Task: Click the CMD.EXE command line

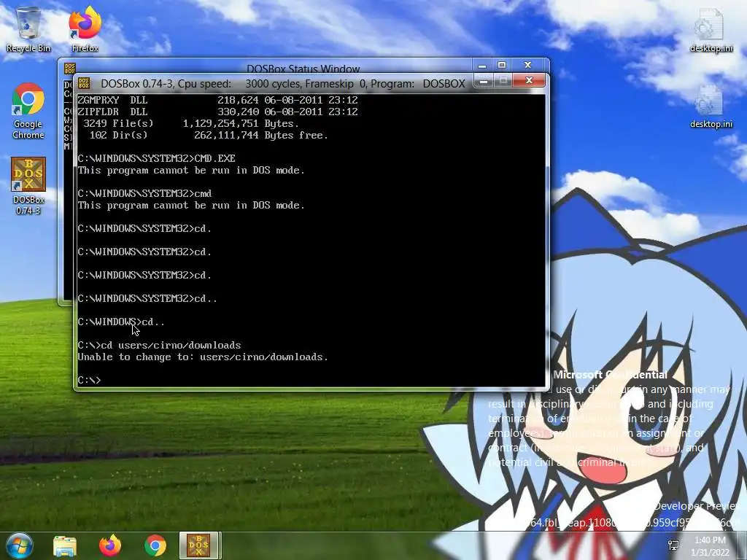Action: 156,158
